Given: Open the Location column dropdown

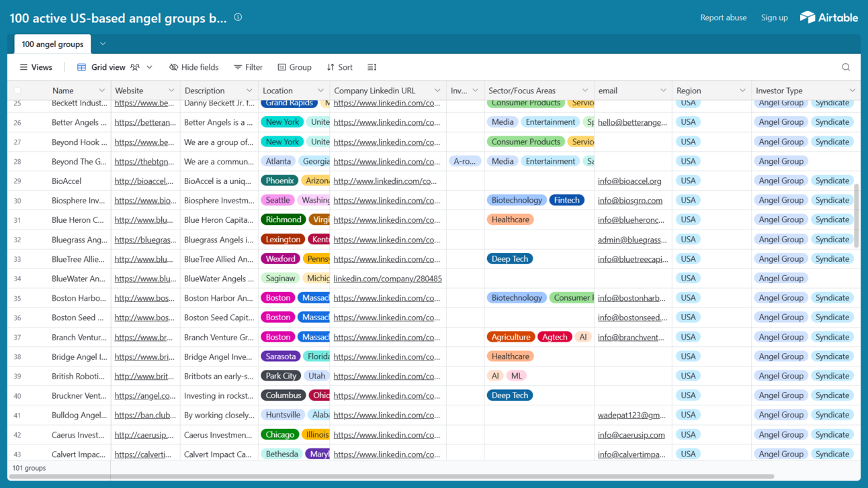Looking at the screenshot, I should click(x=320, y=91).
